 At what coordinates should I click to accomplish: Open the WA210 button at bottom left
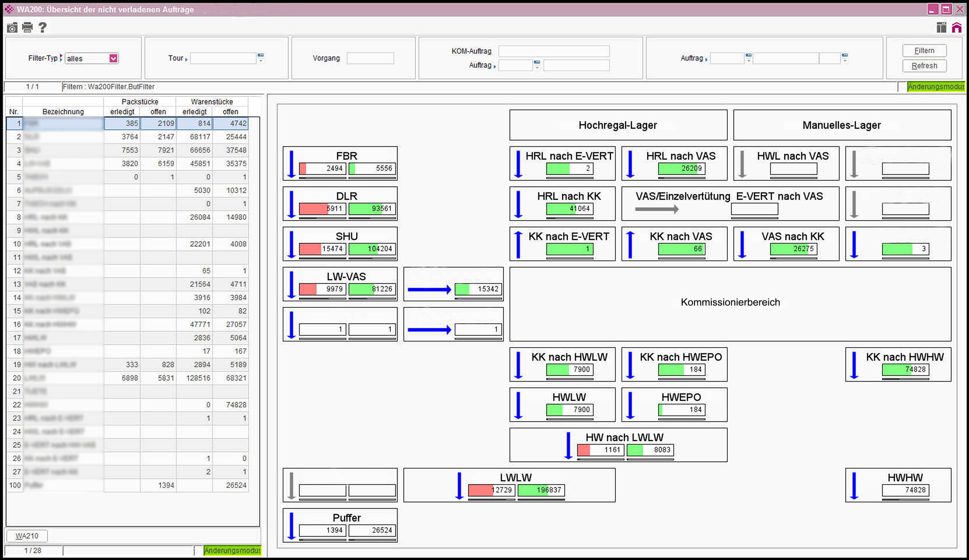point(27,536)
